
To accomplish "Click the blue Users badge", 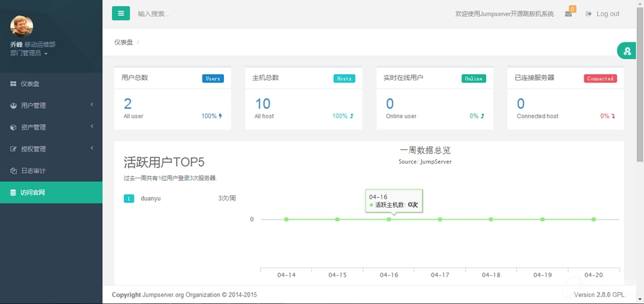I will click(213, 79).
